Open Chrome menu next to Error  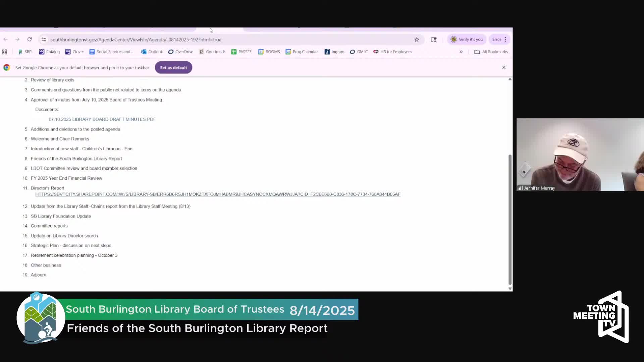pyautogui.click(x=505, y=40)
